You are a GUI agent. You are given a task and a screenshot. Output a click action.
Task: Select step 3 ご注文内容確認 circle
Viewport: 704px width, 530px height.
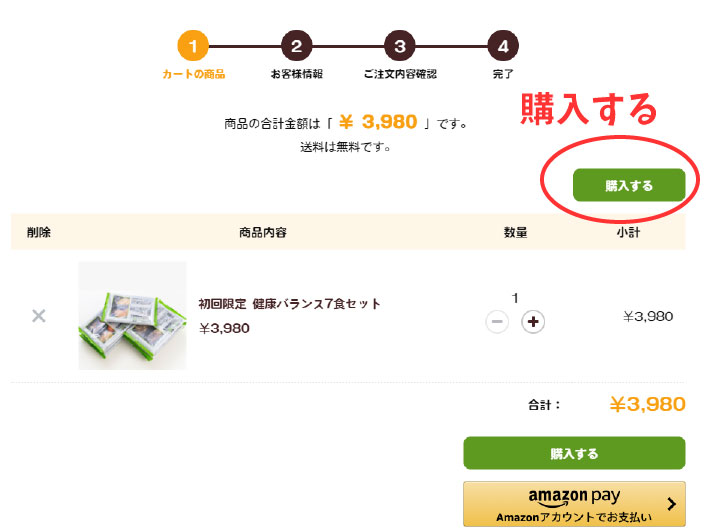[x=400, y=46]
